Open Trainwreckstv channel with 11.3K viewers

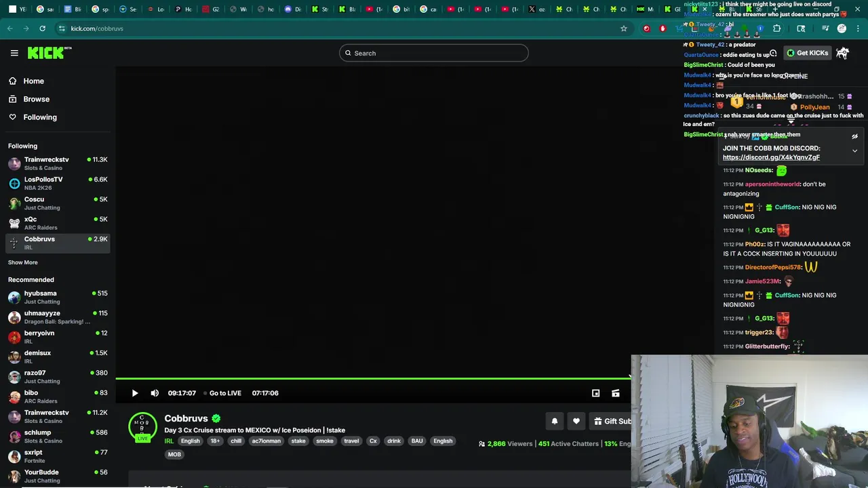click(x=58, y=163)
